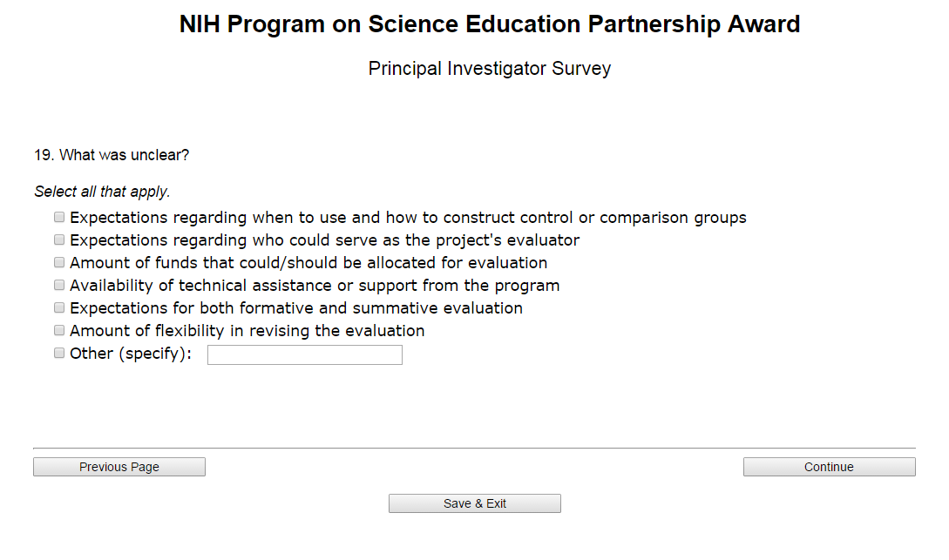The width and height of the screenshot is (949, 560).
Task: Click question 19 'What was unclear?' text
Action: pos(112,155)
